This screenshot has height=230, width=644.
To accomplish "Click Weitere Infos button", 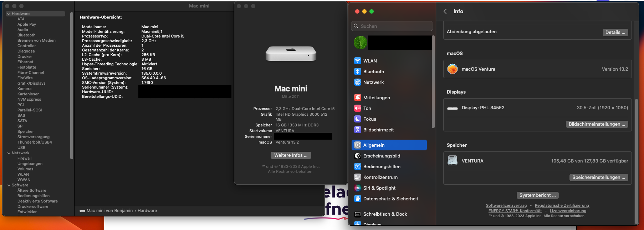I will (291, 155).
